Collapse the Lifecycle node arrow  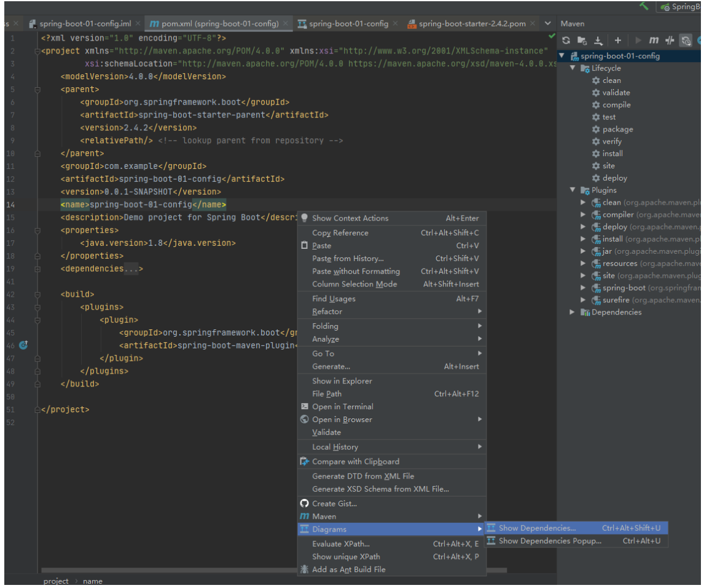(x=573, y=68)
